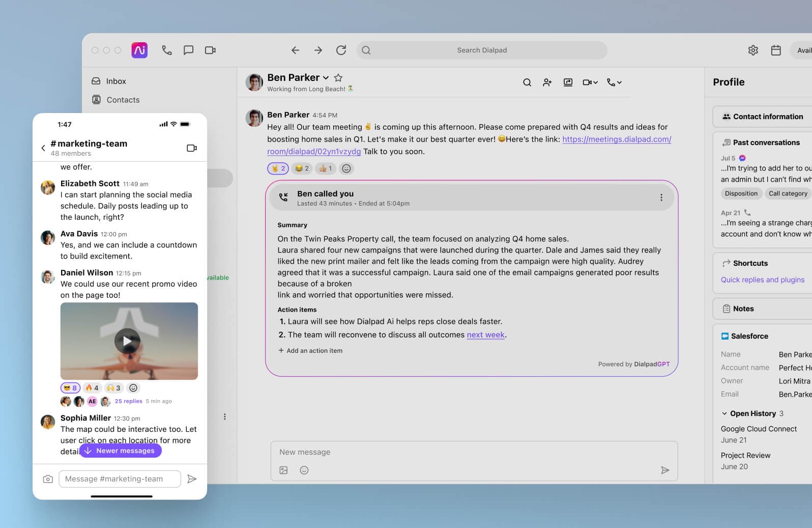812x528 pixels.
Task: Open the calendar icon in top bar
Action: pos(775,50)
